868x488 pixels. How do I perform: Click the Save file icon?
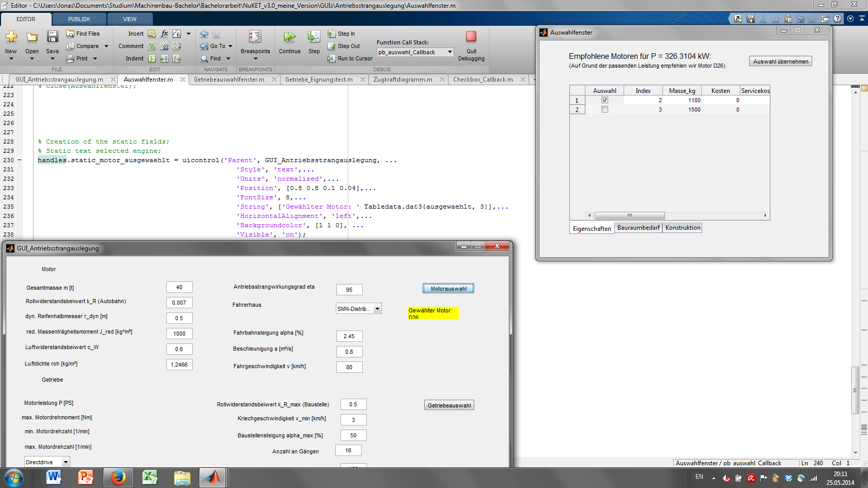pyautogui.click(x=52, y=37)
